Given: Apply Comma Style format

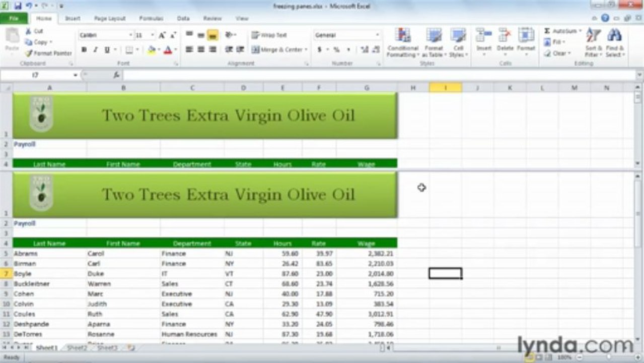Looking at the screenshot, I should pyautogui.click(x=347, y=49).
